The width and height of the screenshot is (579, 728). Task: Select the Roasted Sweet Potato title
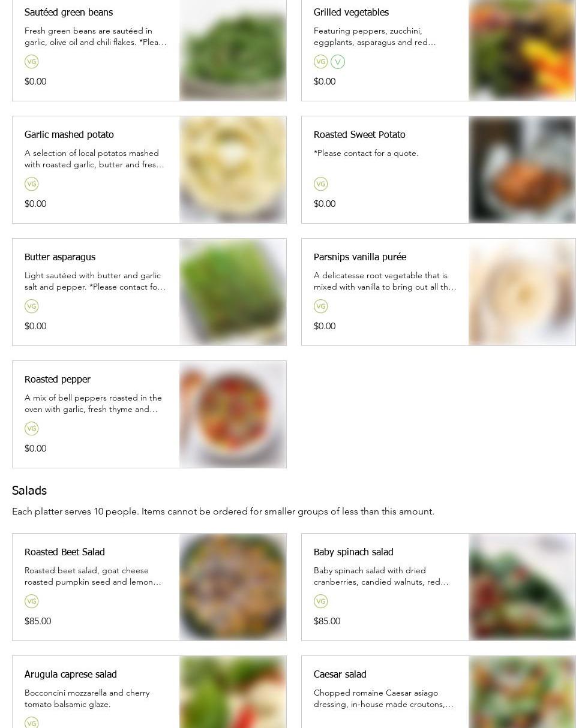pos(359,135)
